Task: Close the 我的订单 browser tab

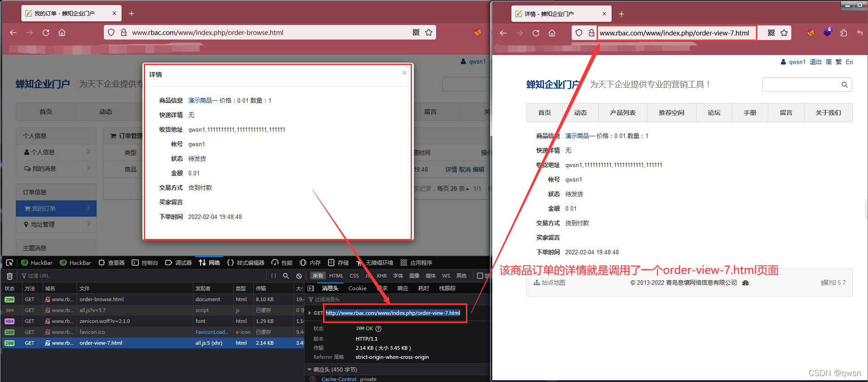Action: pos(114,13)
